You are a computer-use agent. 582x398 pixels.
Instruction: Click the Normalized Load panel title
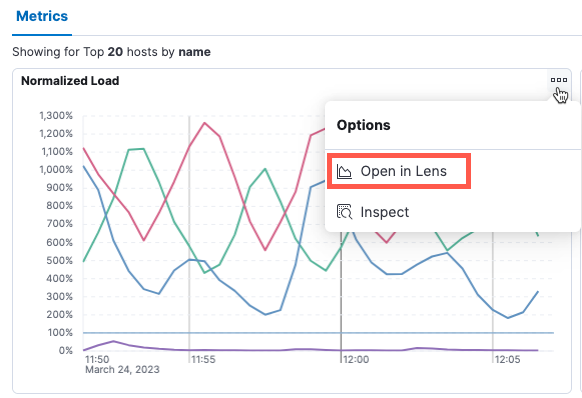(70, 81)
